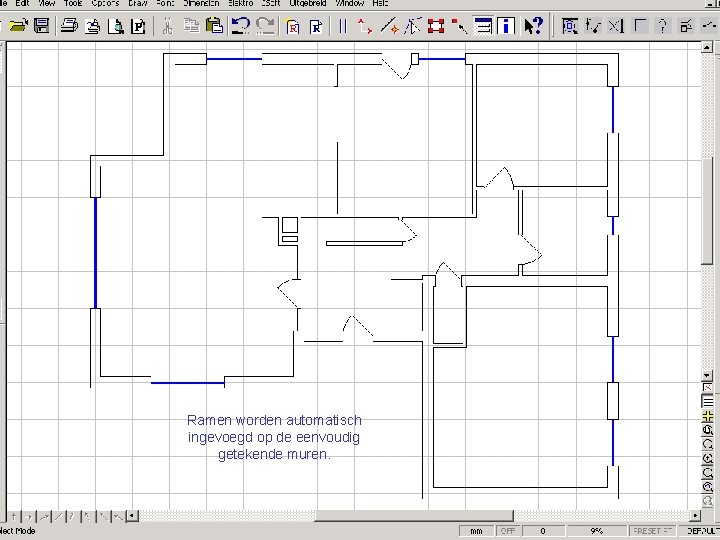Click the context help arrow-question icon
This screenshot has height=540, width=720.
[534, 26]
